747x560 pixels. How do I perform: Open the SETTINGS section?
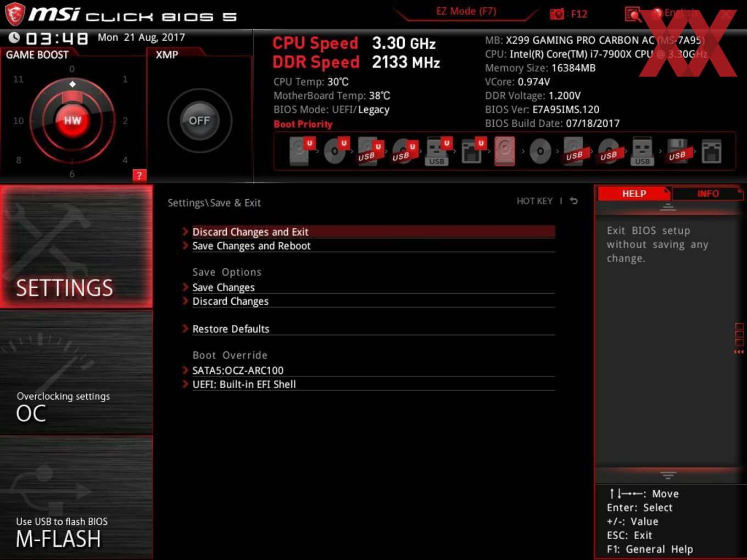pyautogui.click(x=76, y=247)
